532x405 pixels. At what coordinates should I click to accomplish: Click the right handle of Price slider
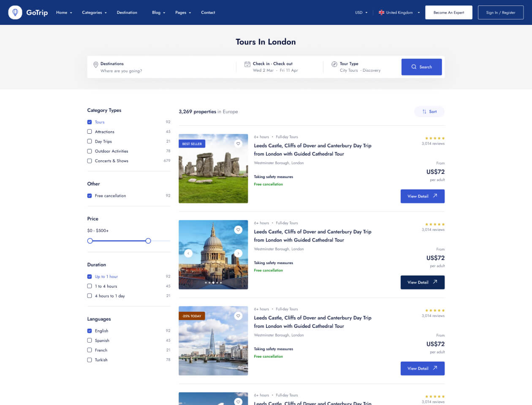point(148,241)
